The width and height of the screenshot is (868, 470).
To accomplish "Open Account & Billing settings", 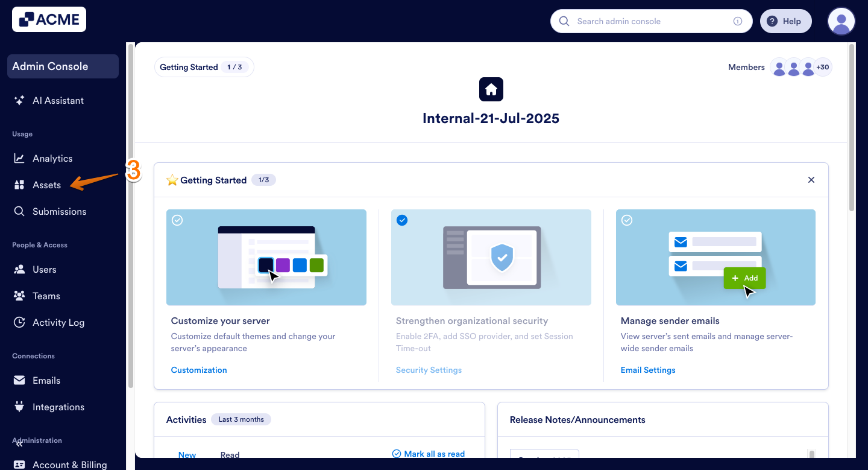I will click(70, 463).
